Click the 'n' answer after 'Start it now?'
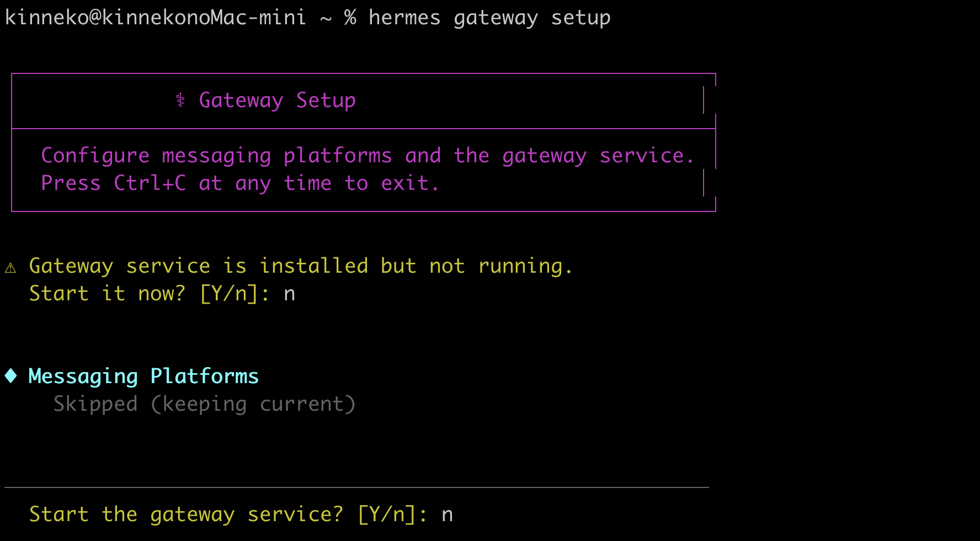 pos(289,295)
